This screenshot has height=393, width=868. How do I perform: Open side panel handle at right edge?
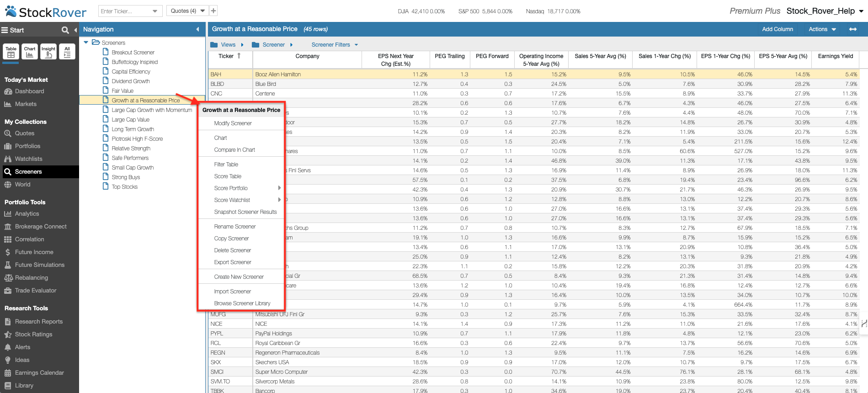pyautogui.click(x=864, y=324)
